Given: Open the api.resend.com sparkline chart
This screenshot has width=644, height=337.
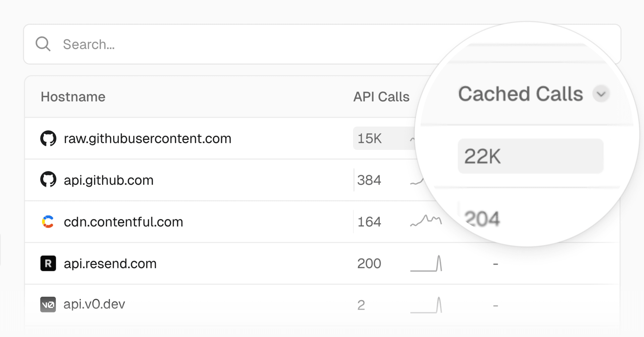Looking at the screenshot, I should [x=426, y=263].
